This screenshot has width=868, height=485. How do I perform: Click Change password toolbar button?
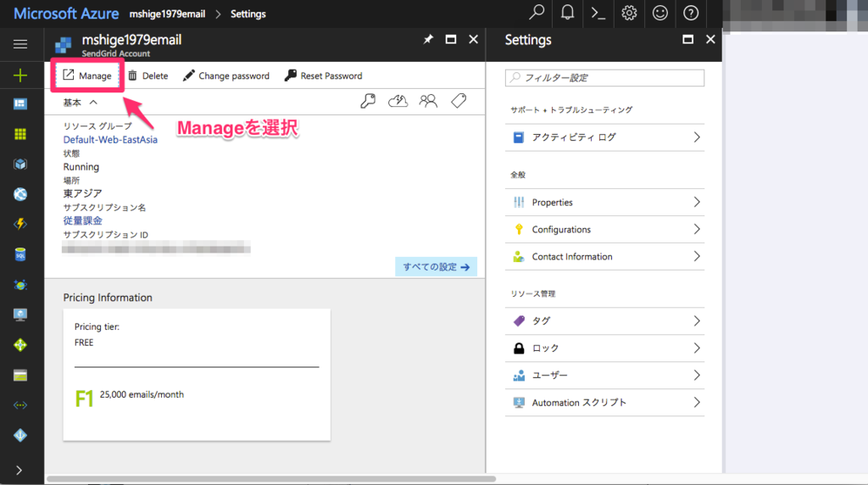[x=225, y=75]
